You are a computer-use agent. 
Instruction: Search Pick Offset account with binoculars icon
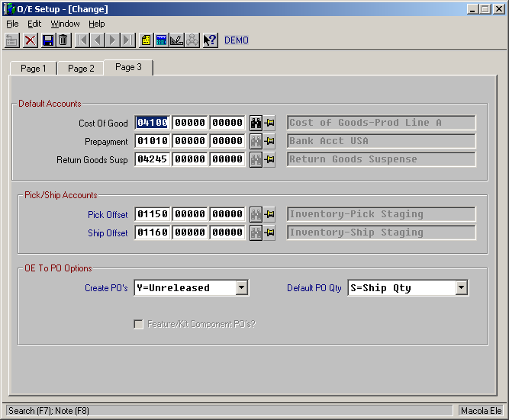pyautogui.click(x=256, y=214)
